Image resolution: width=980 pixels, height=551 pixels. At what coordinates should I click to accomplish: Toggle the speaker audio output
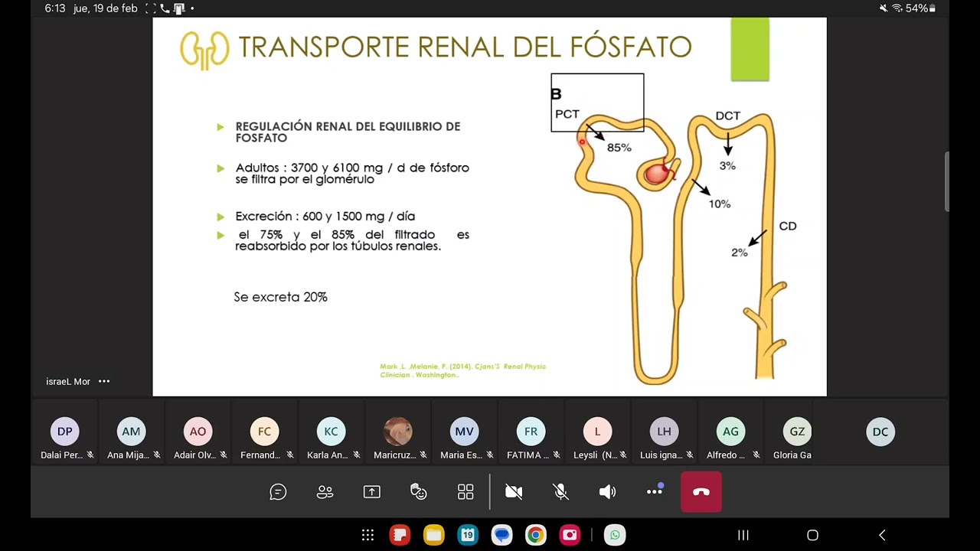point(607,492)
